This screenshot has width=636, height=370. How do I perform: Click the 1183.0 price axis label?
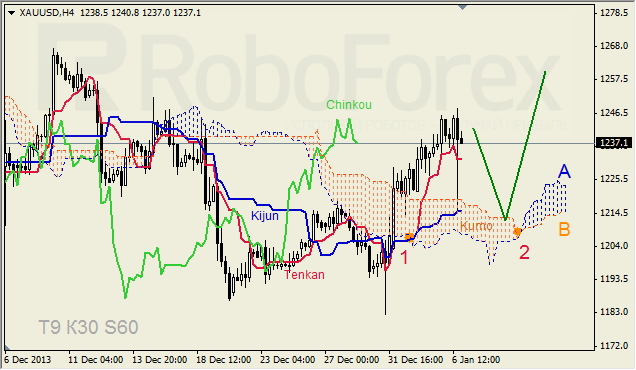[614, 312]
